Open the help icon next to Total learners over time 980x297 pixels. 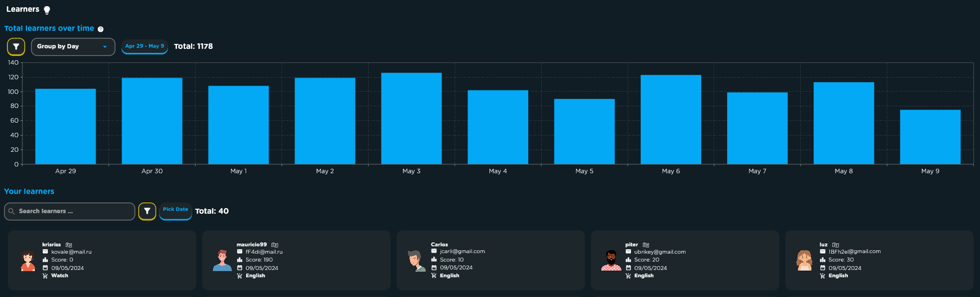[101, 29]
